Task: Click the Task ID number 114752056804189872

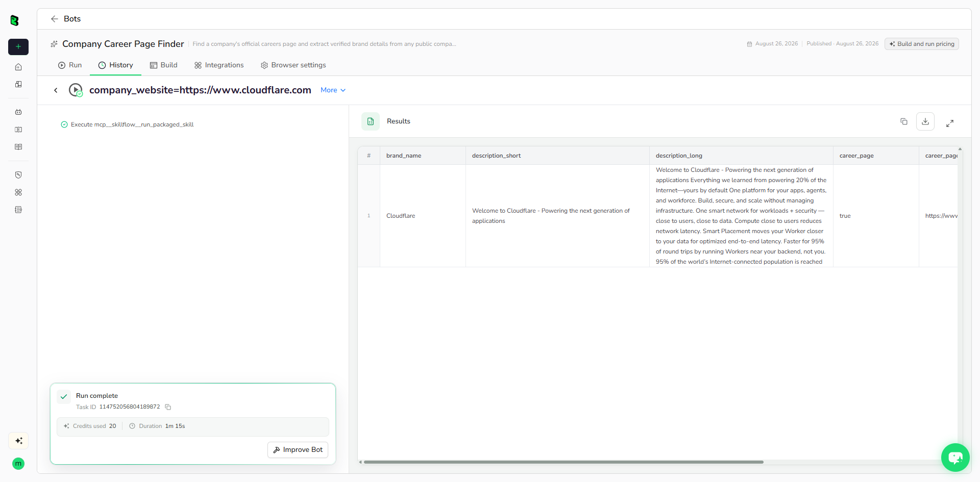Action: coord(130,407)
